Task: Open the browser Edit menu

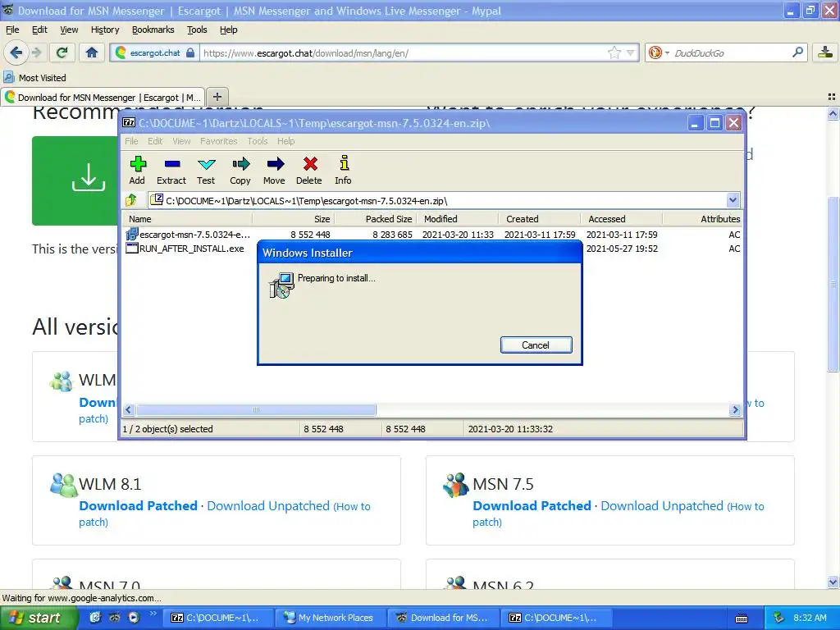Action: 39,30
